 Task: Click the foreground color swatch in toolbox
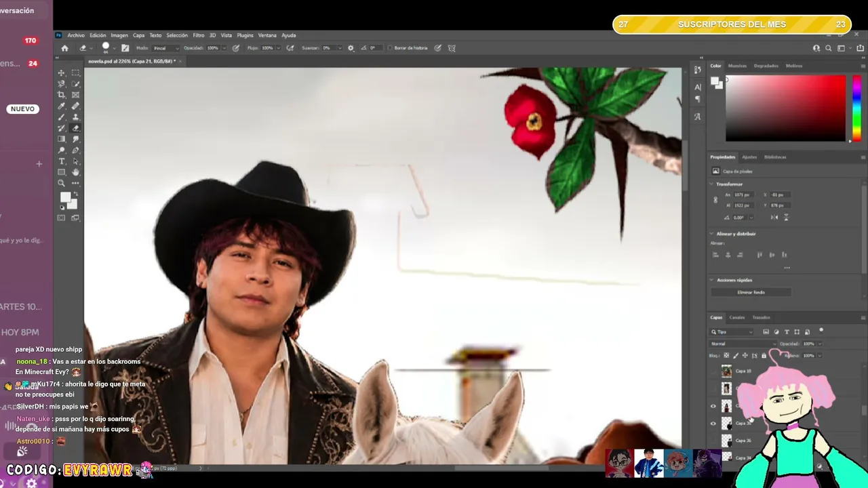(65, 197)
